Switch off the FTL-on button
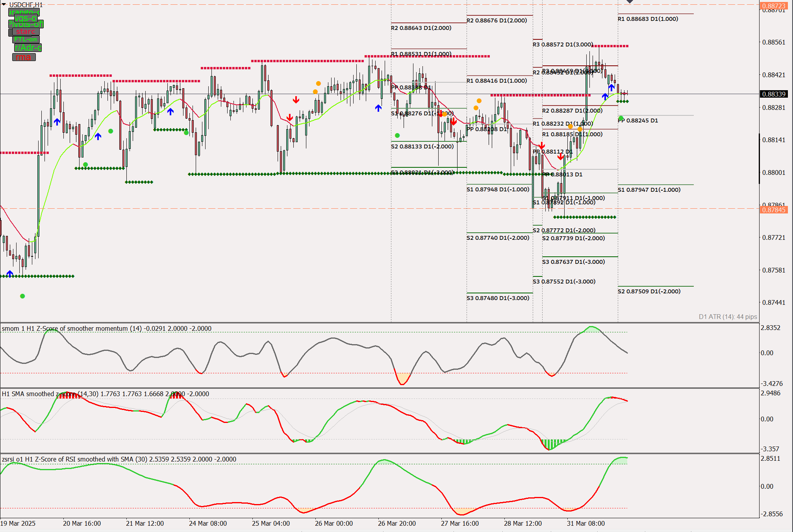The height and width of the screenshot is (532, 793). [x=26, y=39]
